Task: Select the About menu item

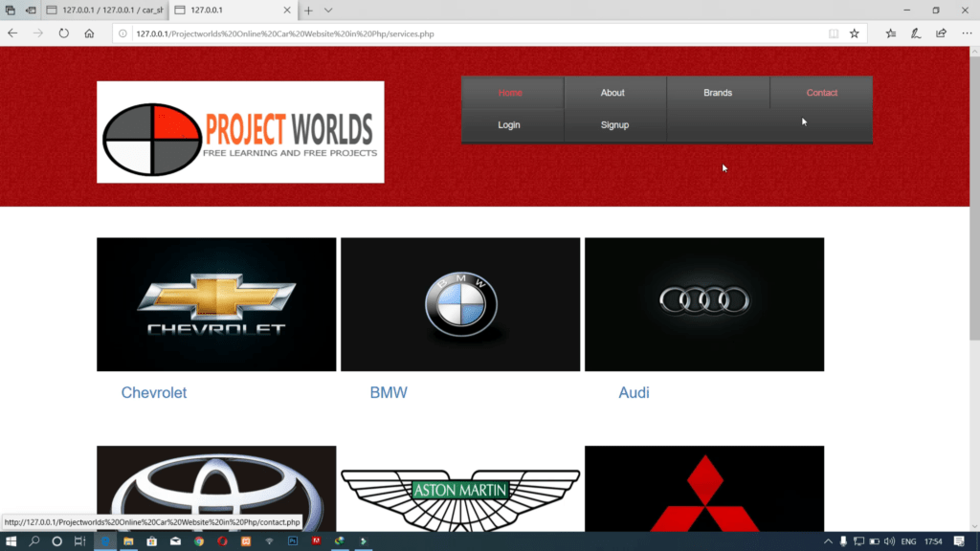Action: [613, 93]
